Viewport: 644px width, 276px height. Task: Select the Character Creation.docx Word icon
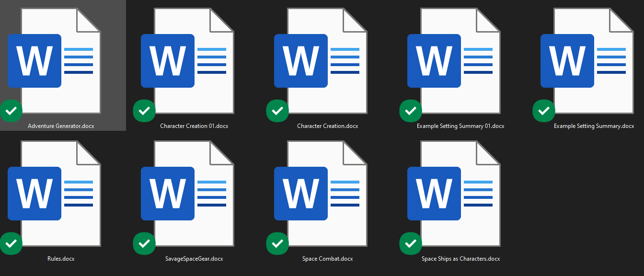pos(321,61)
